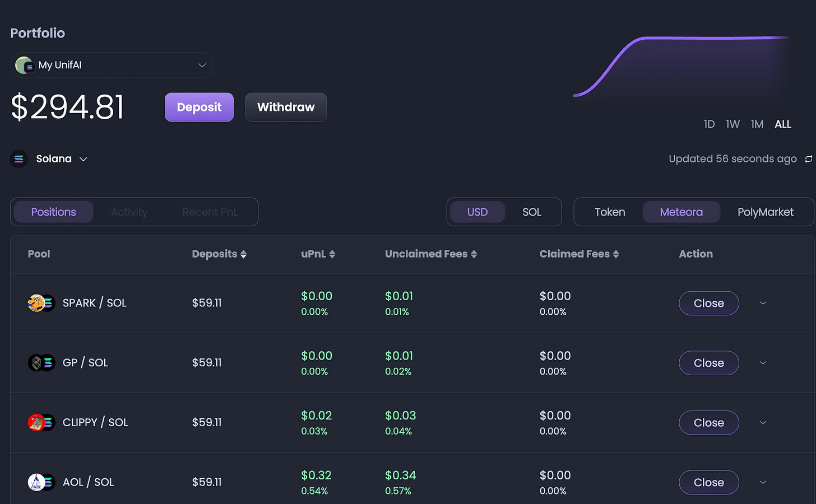Viewport: 816px width, 504px height.
Task: Click the CLIPPY / SOL pool token icon
Action: pyautogui.click(x=41, y=422)
